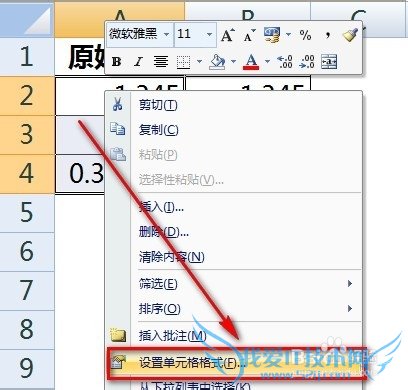Select row header 9
The height and width of the screenshot is (390, 408).
(x=27, y=369)
